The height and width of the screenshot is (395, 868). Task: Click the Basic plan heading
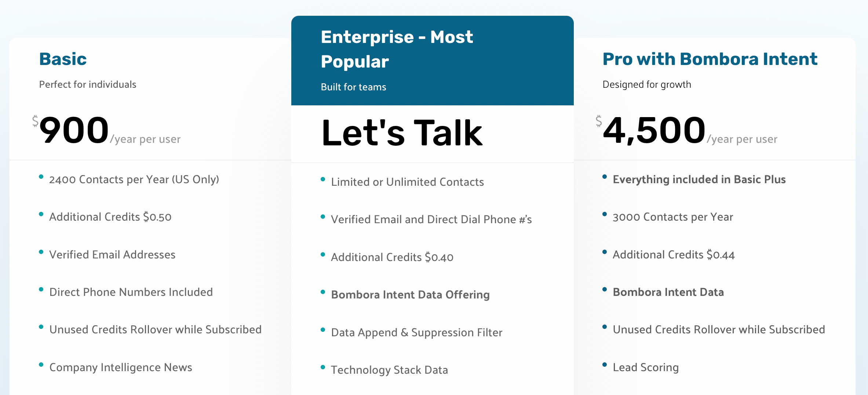[63, 59]
